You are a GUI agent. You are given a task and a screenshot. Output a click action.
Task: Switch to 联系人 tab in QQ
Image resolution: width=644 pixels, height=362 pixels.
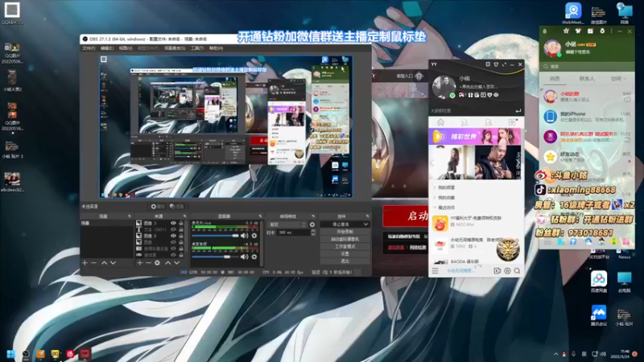point(587,78)
